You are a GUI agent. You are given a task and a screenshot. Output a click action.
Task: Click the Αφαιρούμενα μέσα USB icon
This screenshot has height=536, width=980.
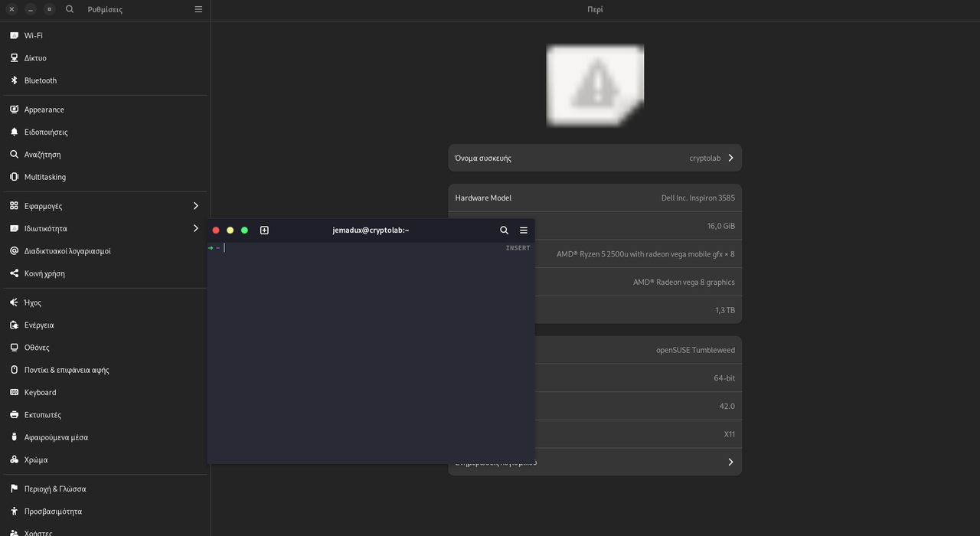(14, 437)
